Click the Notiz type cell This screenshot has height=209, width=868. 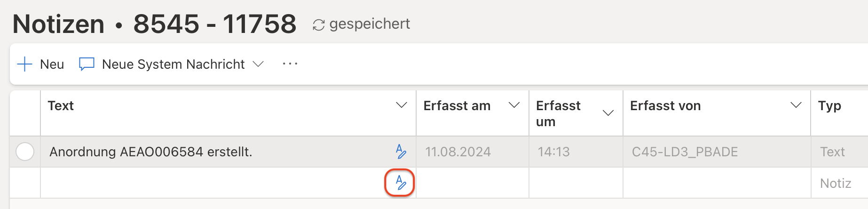click(836, 183)
